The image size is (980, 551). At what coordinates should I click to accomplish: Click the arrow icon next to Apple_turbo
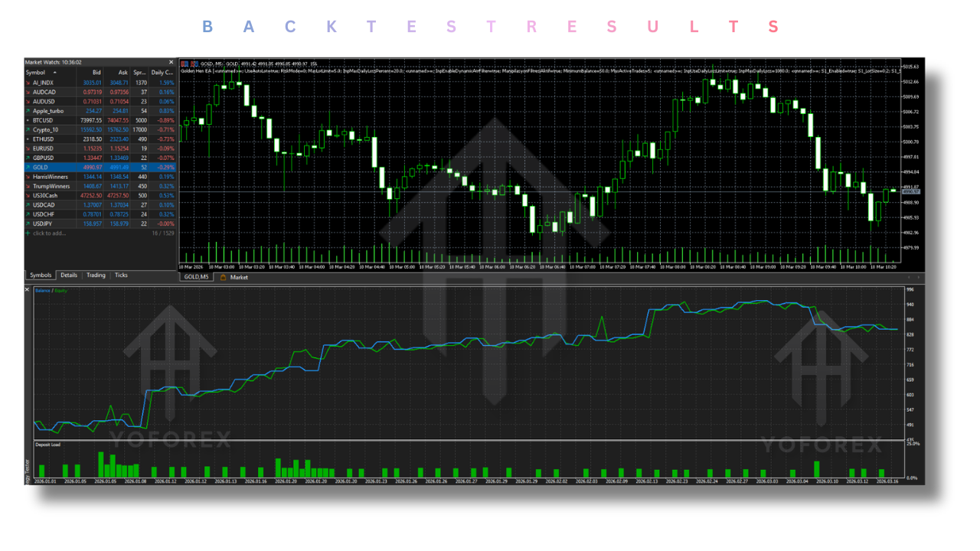pos(28,111)
